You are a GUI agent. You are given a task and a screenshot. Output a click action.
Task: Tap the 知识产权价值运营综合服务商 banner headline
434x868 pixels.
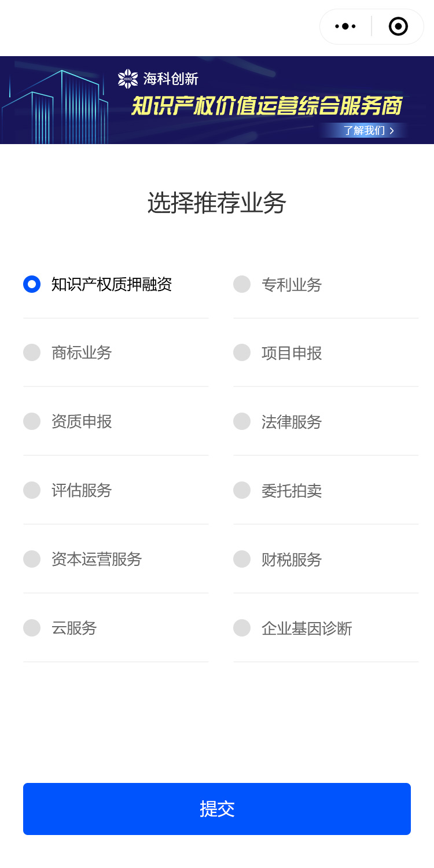click(266, 106)
